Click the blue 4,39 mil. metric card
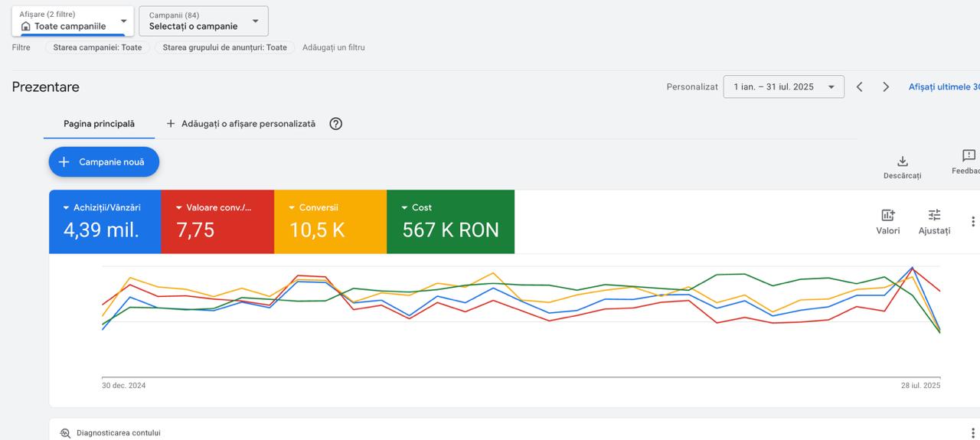The width and height of the screenshot is (980, 440). click(106, 222)
